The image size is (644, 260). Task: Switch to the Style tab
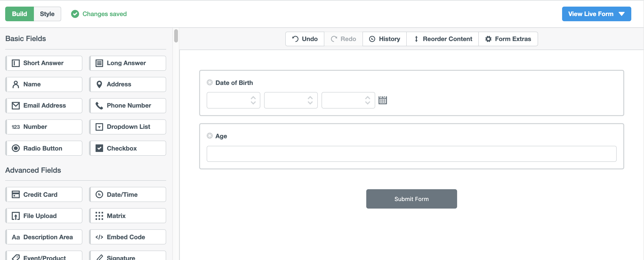[x=47, y=14]
